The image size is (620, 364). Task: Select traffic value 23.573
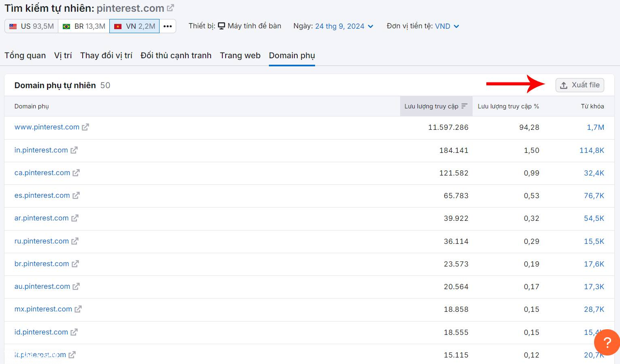456,264
